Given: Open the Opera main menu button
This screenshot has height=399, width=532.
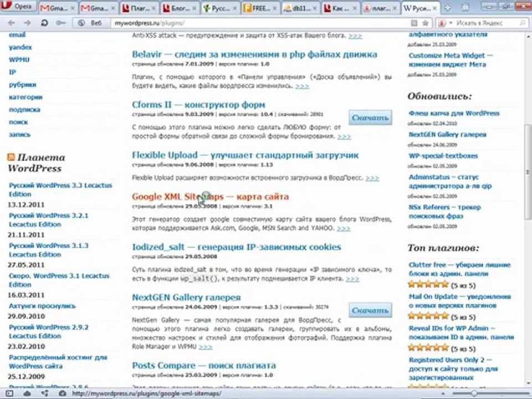Looking at the screenshot, I should tap(18, 6).
